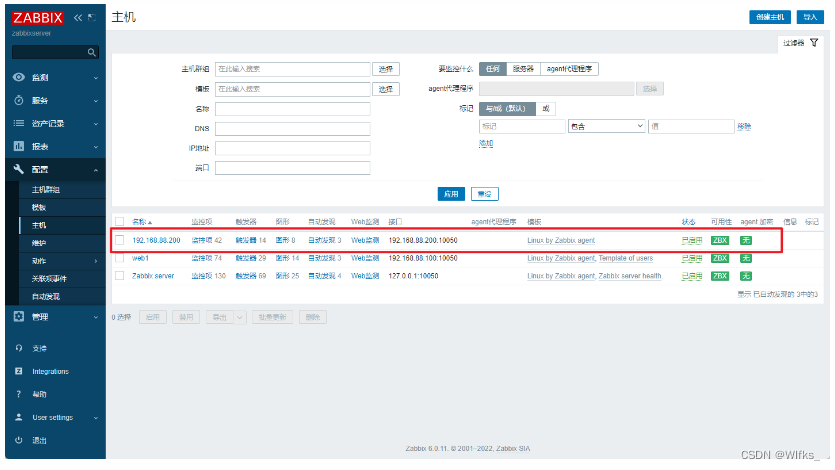835x470 pixels.
Task: Click the User settings person icon
Action: 19,417
